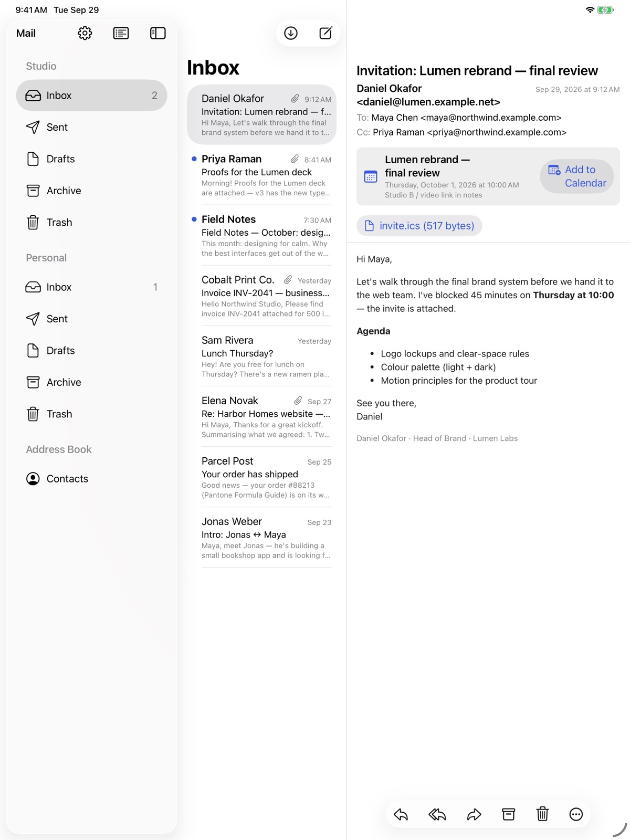The height and width of the screenshot is (840, 630).
Task: Select Daniel Okafor's invitation email
Action: pyautogui.click(x=261, y=114)
